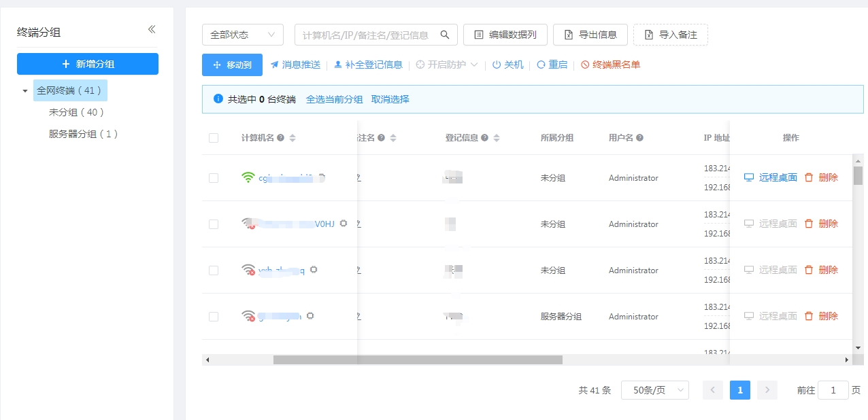Check the 服务器分组 row checkbox

[214, 317]
